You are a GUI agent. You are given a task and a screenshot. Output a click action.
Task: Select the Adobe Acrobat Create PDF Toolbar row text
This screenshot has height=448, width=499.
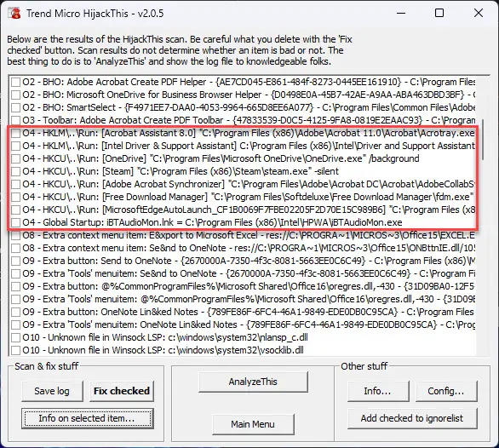pyautogui.click(x=249, y=120)
